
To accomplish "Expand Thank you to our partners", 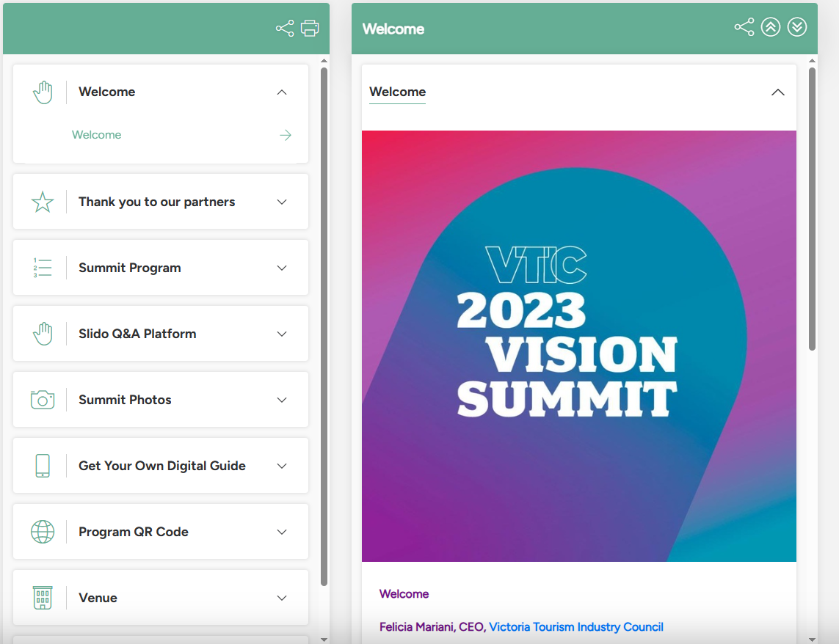I will click(x=282, y=202).
